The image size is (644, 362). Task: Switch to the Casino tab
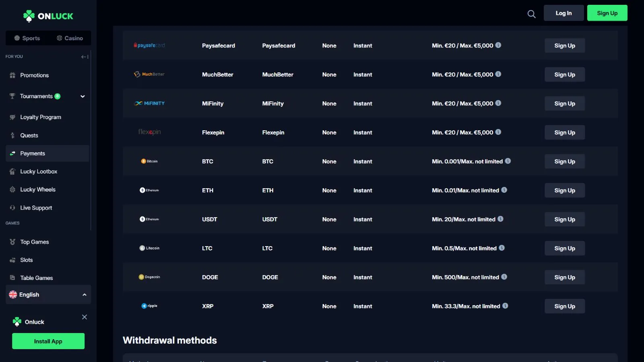coord(70,38)
